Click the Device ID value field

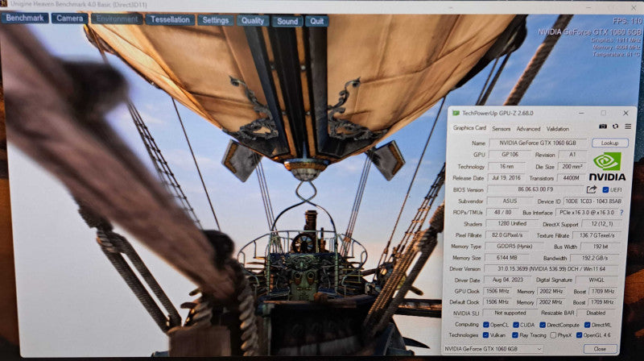[593, 201]
